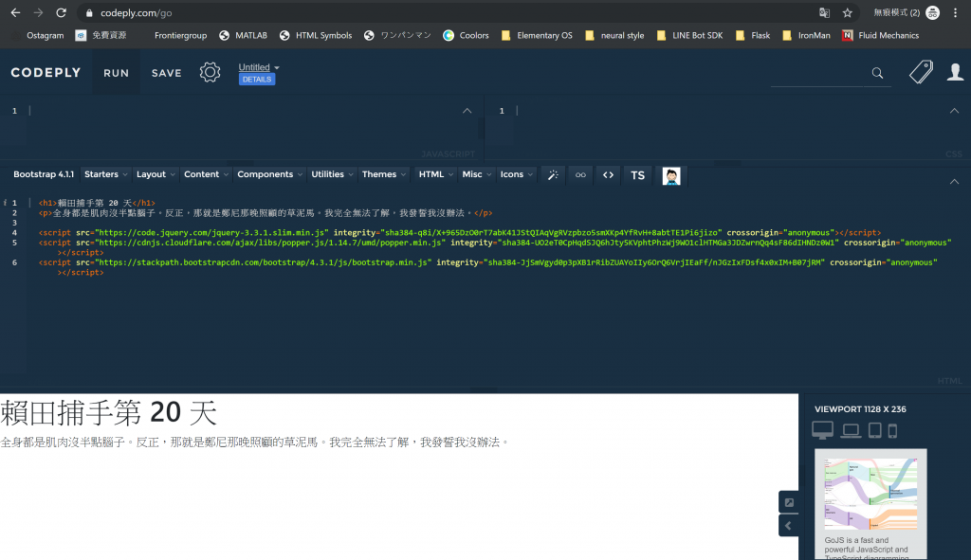
Task: Click preview heading 賴田捕手第 20 天
Action: click(x=109, y=413)
